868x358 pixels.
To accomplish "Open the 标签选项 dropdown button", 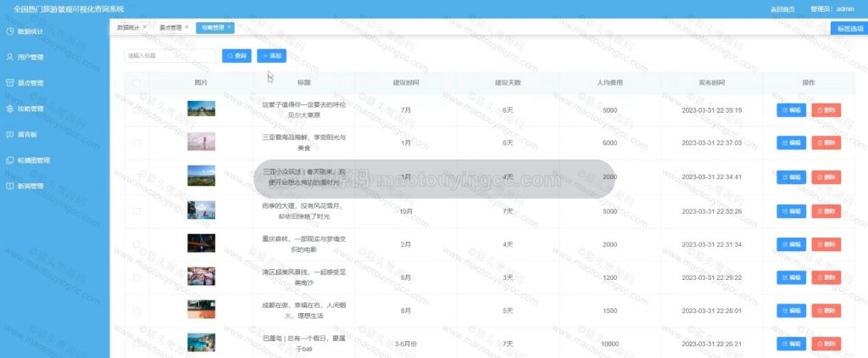I will tap(849, 28).
